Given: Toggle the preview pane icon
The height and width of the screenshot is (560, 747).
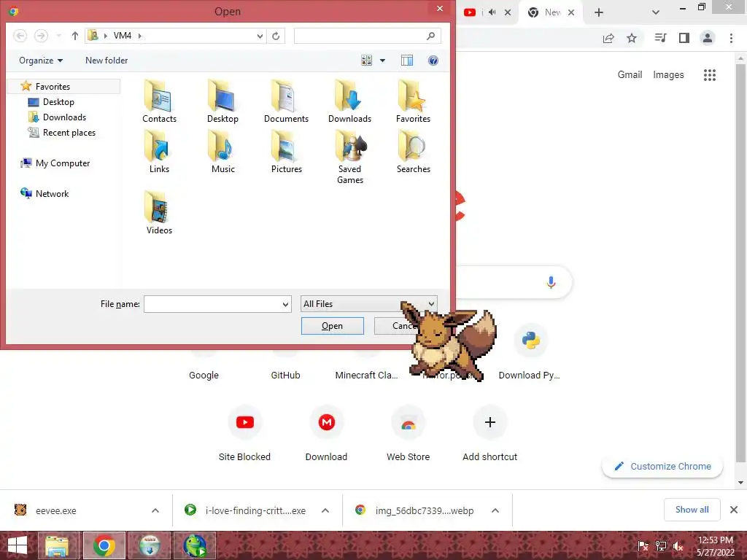Looking at the screenshot, I should click(x=407, y=61).
